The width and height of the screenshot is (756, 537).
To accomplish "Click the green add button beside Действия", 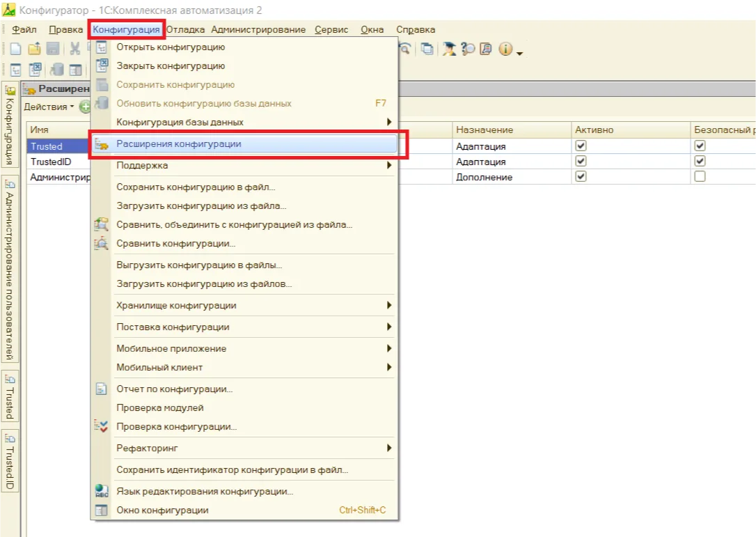I will [x=84, y=107].
